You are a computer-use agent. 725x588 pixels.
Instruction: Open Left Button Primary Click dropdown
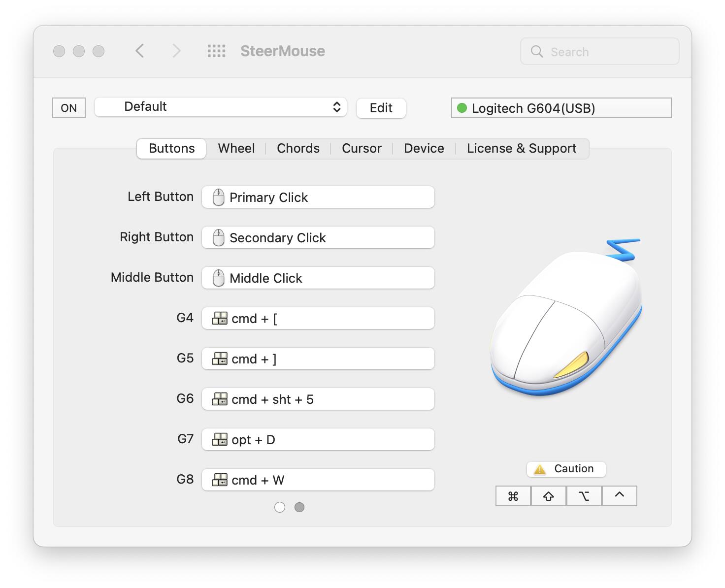(318, 197)
